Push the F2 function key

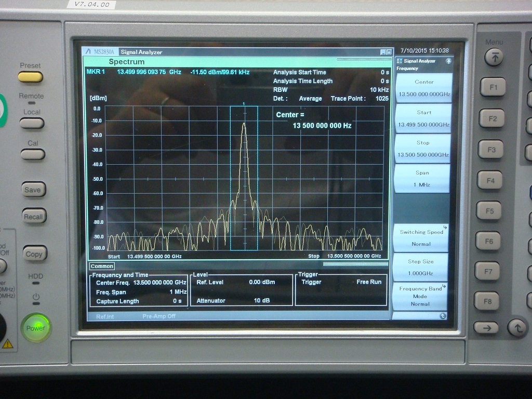point(492,118)
